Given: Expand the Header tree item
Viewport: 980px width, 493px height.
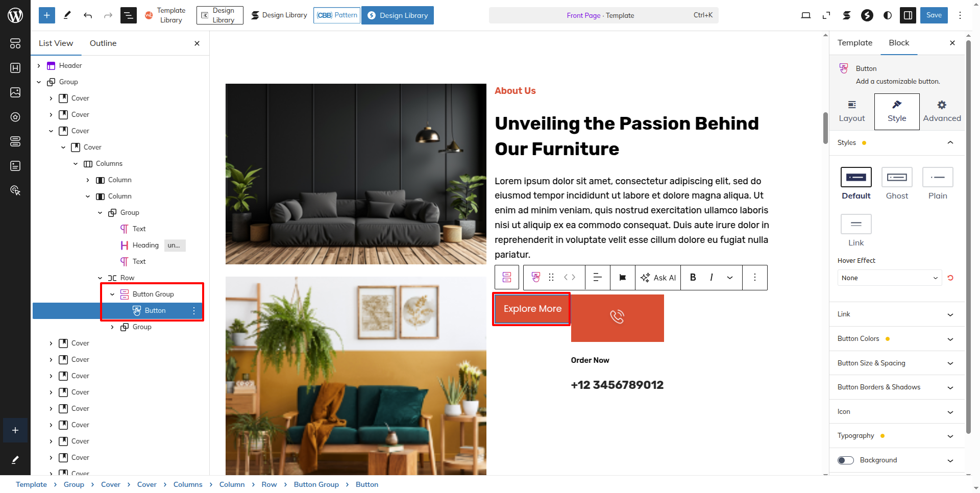Looking at the screenshot, I should [39, 65].
